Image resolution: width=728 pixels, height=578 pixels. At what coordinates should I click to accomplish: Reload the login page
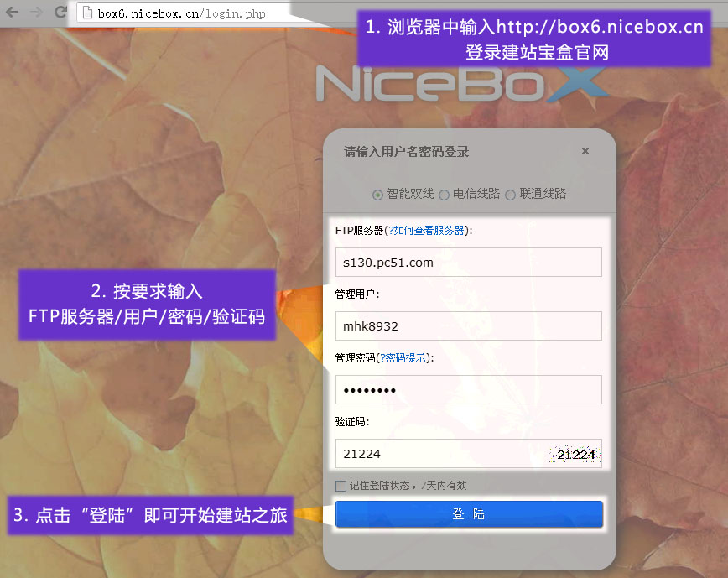coord(60,13)
